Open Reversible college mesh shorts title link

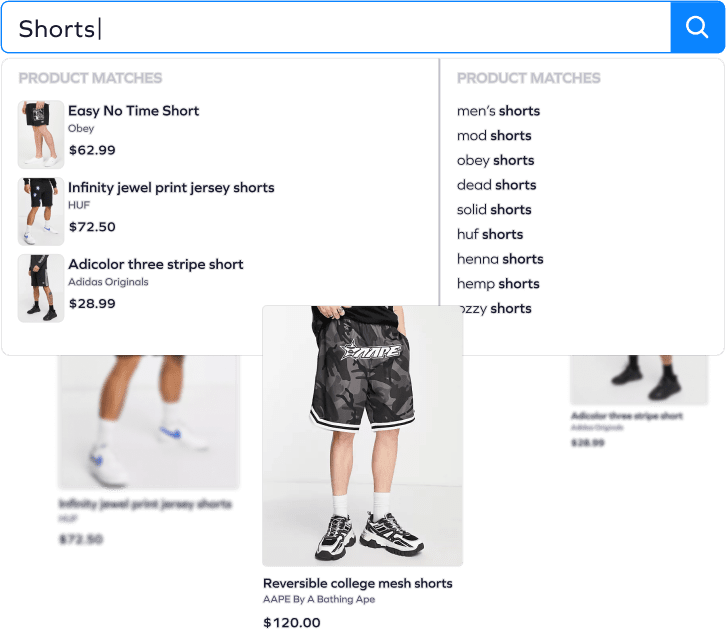(x=357, y=583)
